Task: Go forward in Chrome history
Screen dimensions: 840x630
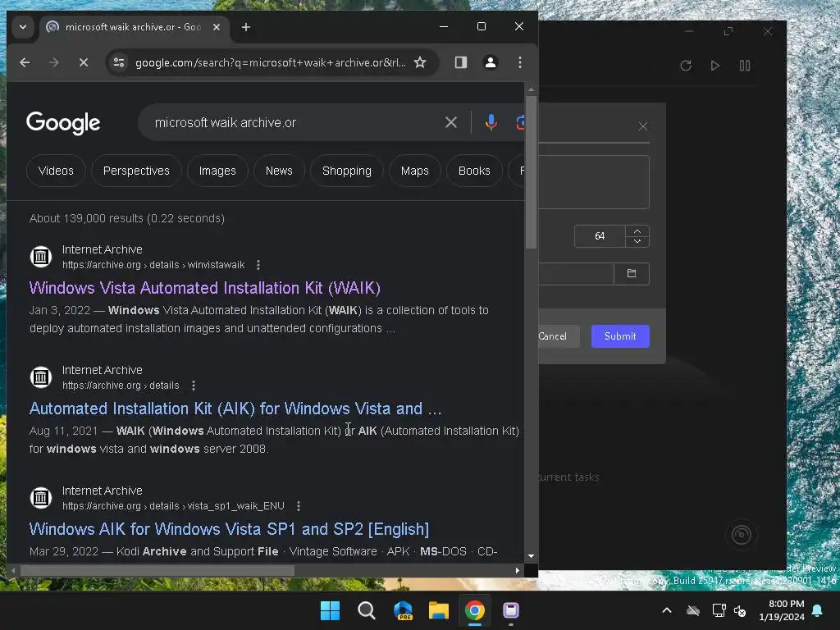Action: pyautogui.click(x=54, y=62)
